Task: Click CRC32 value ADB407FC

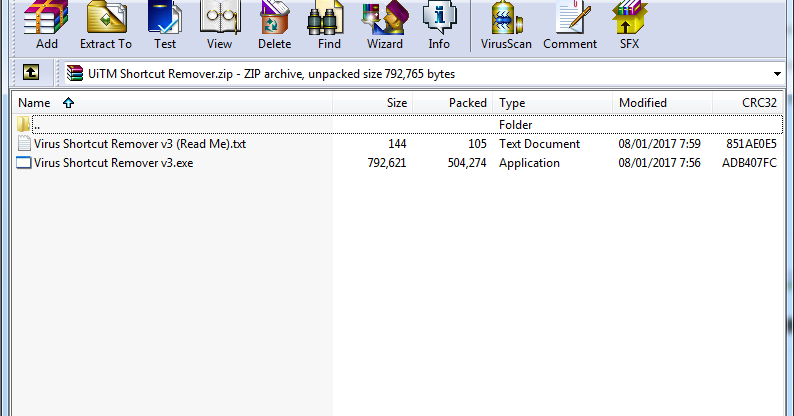Action: pyautogui.click(x=749, y=163)
